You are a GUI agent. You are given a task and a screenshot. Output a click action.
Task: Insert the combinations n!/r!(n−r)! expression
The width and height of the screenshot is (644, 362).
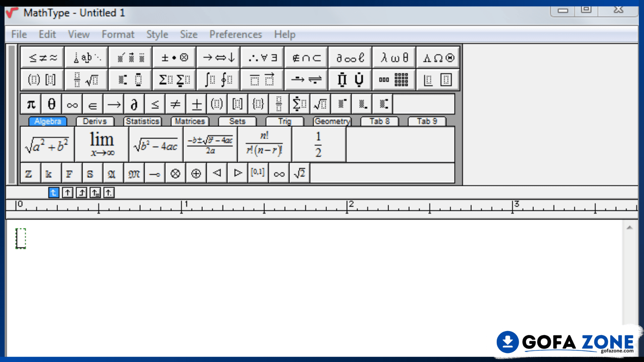(265, 145)
